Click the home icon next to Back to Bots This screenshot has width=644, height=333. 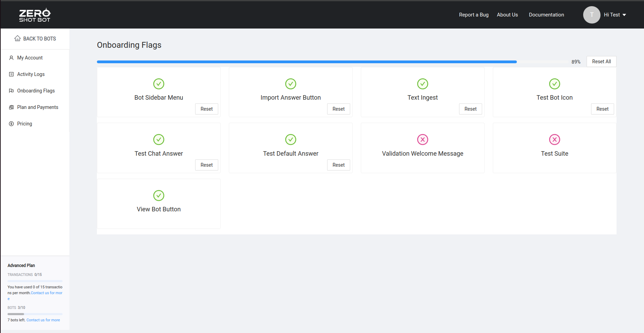point(17,38)
